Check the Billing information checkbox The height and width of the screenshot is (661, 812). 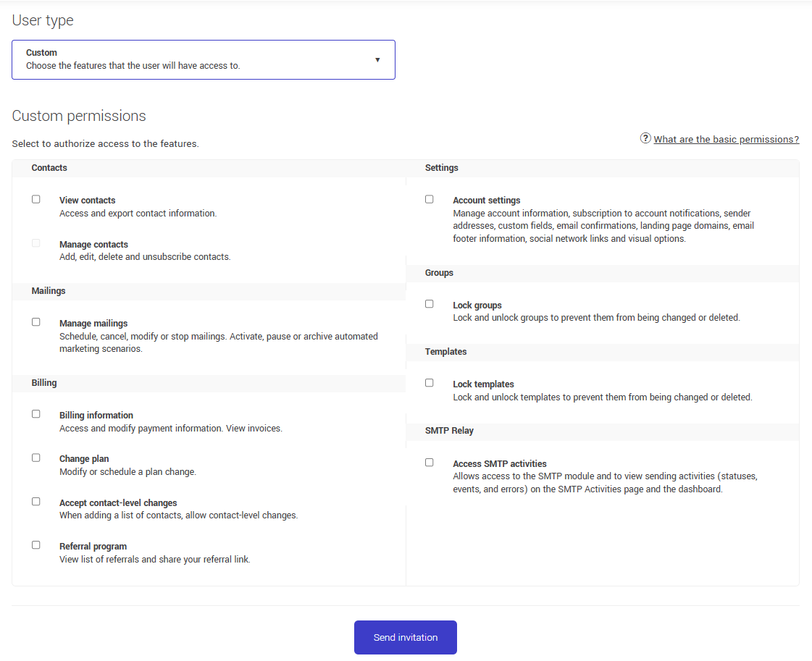point(35,413)
